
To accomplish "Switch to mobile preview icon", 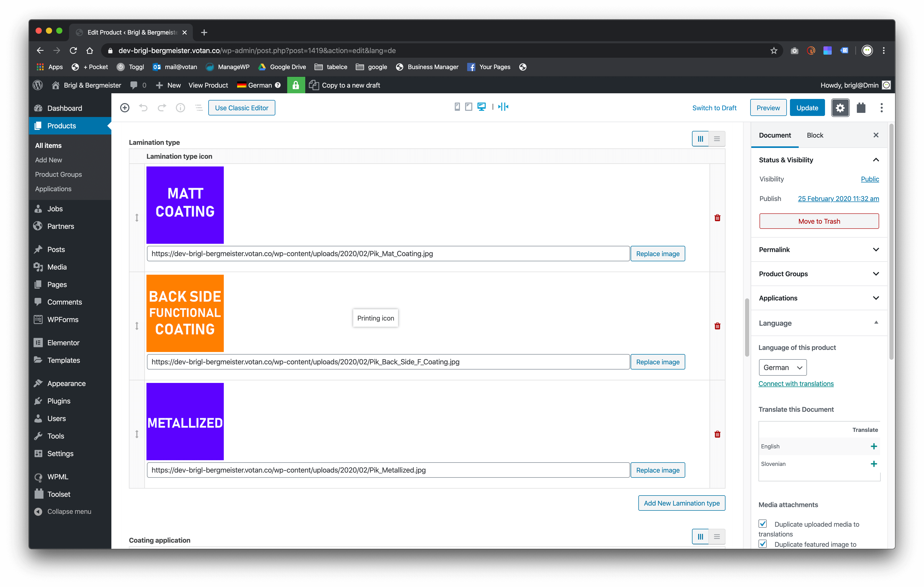I will [x=457, y=107].
